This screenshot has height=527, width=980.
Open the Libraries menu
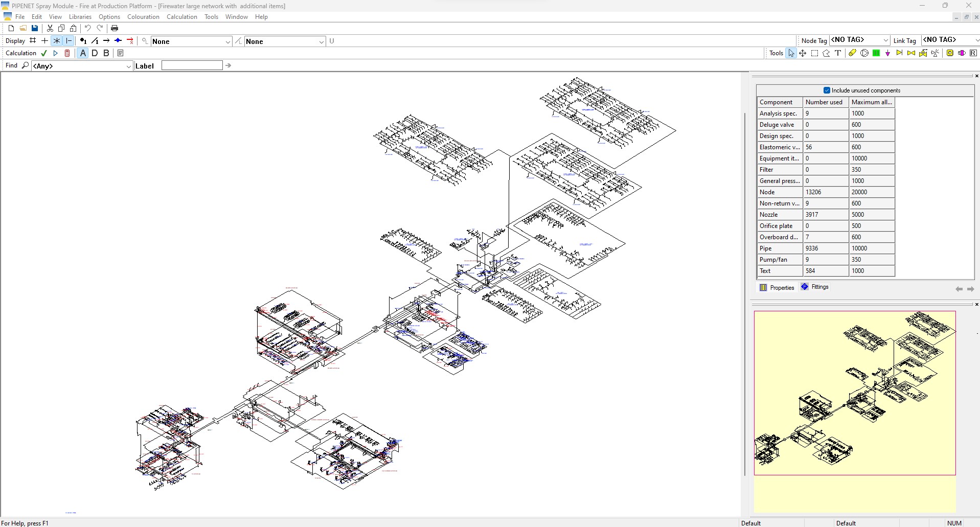point(80,17)
